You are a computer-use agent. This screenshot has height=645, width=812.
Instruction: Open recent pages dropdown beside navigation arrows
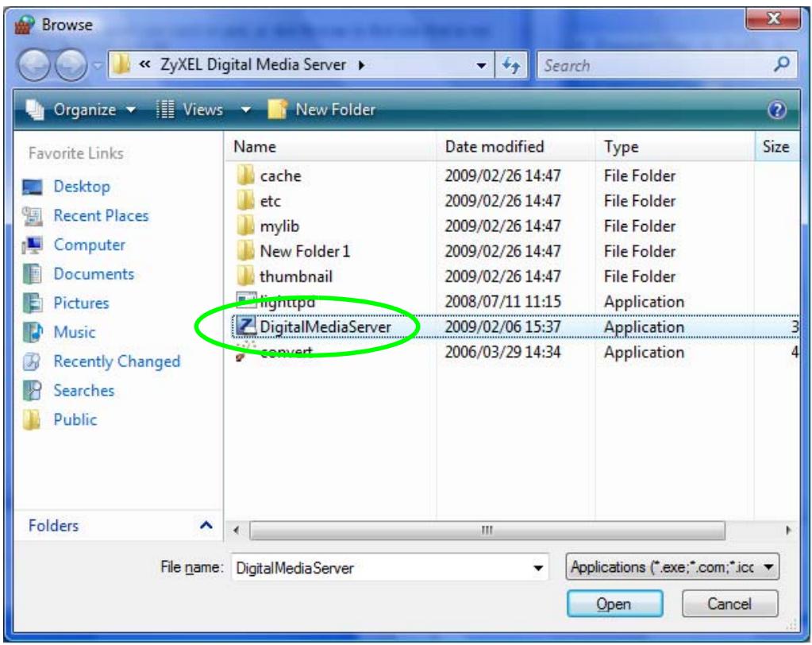(98, 66)
